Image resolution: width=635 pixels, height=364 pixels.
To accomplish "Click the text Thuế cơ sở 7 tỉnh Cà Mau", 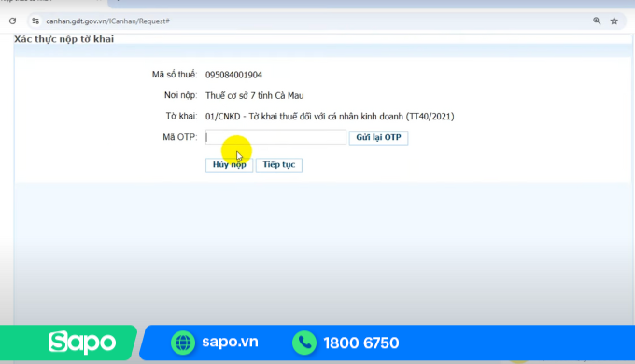I will click(x=254, y=95).
